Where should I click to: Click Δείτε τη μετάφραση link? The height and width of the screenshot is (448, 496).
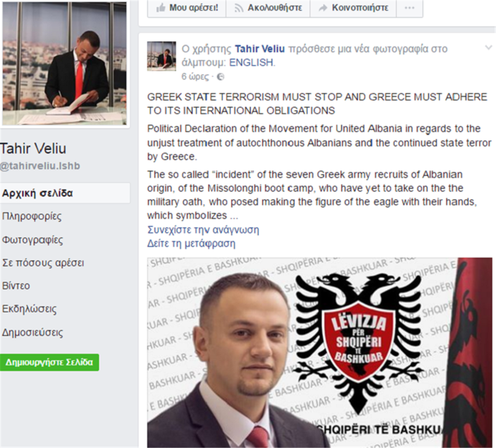coord(191,244)
